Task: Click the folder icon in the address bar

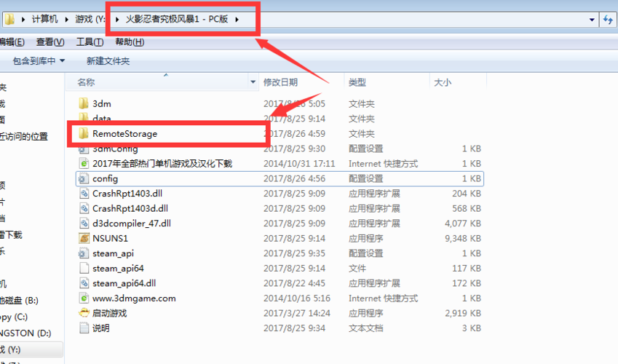Action: click(9, 20)
